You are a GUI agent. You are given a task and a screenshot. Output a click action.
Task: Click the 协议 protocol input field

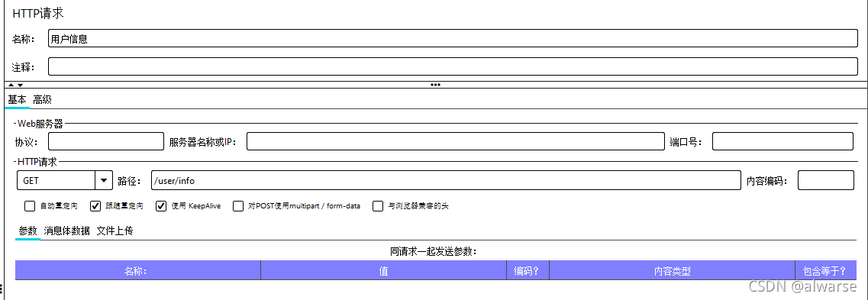coord(106,141)
